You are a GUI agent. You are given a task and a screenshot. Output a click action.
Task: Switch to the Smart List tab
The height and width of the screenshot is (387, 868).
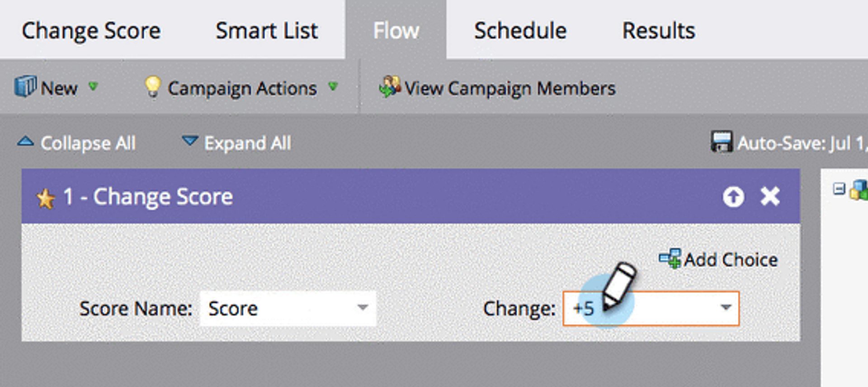[266, 31]
